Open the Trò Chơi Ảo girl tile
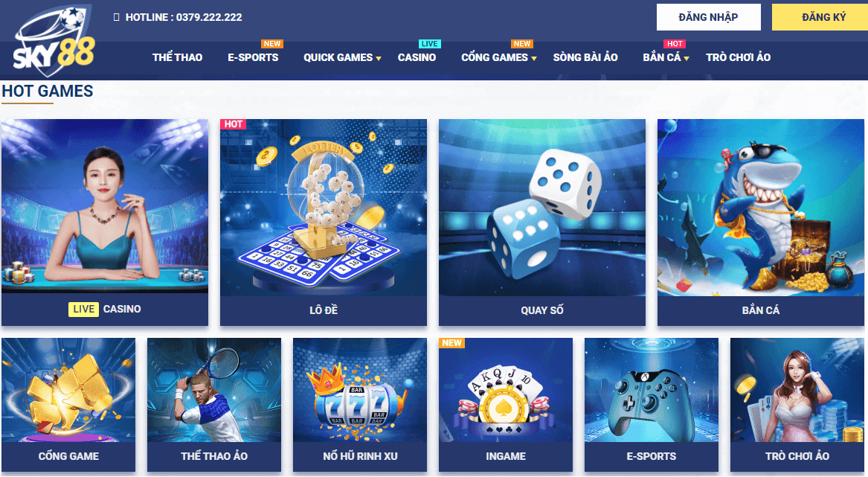Image resolution: width=868 pixels, height=477 pixels. click(797, 405)
